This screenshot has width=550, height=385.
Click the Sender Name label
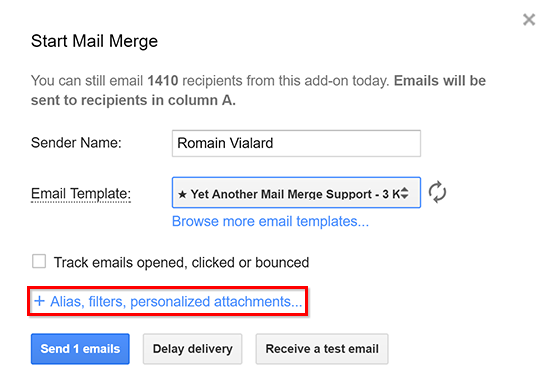pyautogui.click(x=76, y=143)
